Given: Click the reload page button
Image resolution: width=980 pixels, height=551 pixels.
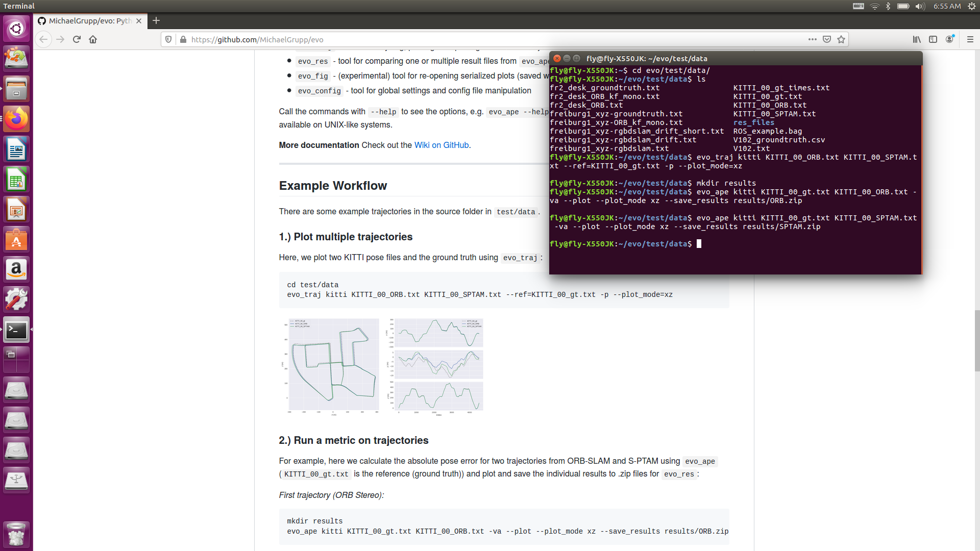Looking at the screenshot, I should tap(77, 39).
